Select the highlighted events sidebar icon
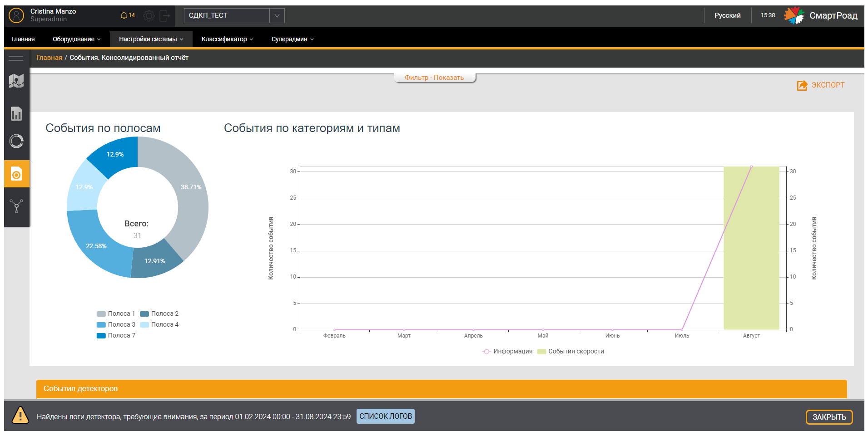Image resolution: width=868 pixels, height=436 pixels. [17, 174]
